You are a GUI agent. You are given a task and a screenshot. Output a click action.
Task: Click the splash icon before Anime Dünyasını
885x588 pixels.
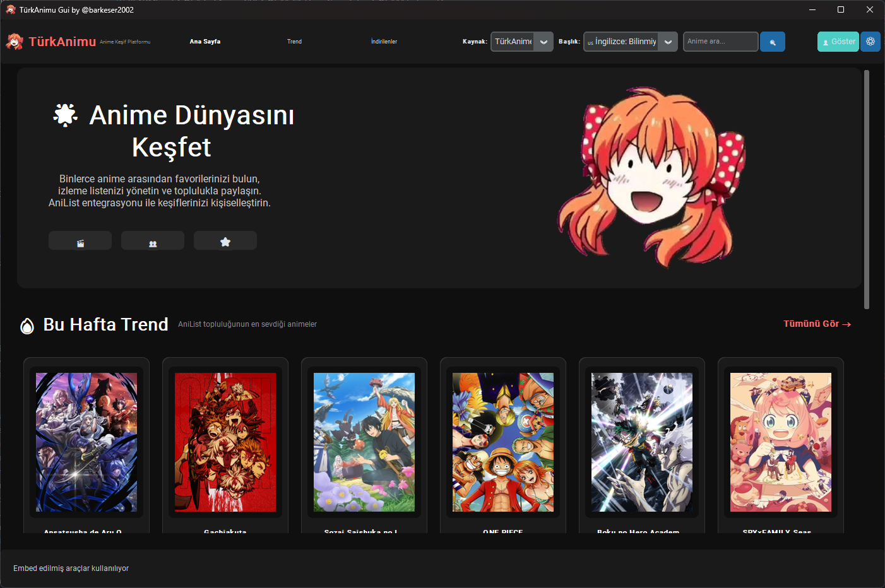pyautogui.click(x=65, y=115)
